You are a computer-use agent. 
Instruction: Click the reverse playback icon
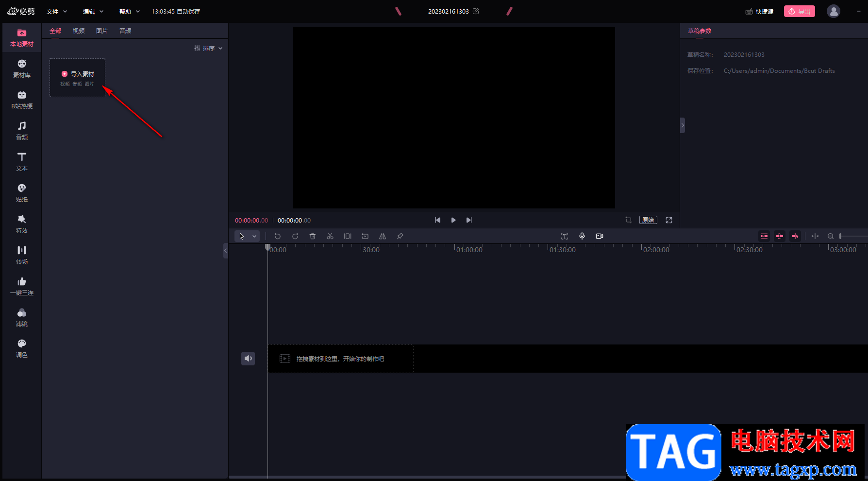(365, 236)
